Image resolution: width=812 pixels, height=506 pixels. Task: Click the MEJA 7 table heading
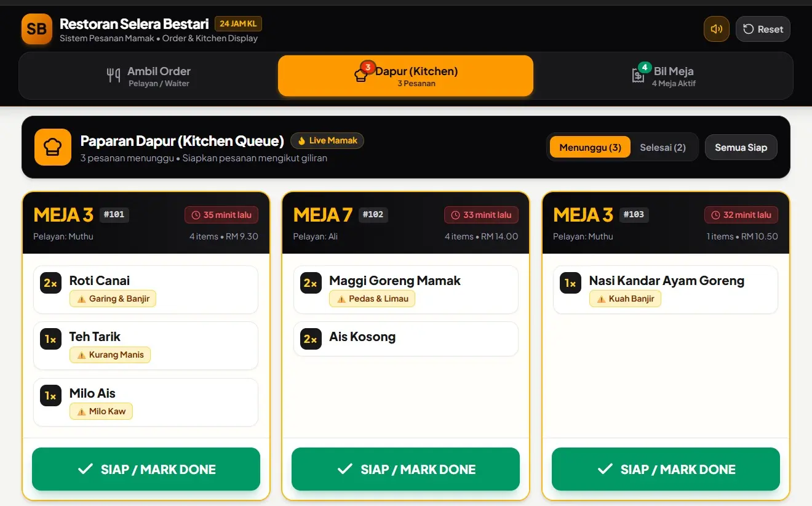tap(323, 215)
